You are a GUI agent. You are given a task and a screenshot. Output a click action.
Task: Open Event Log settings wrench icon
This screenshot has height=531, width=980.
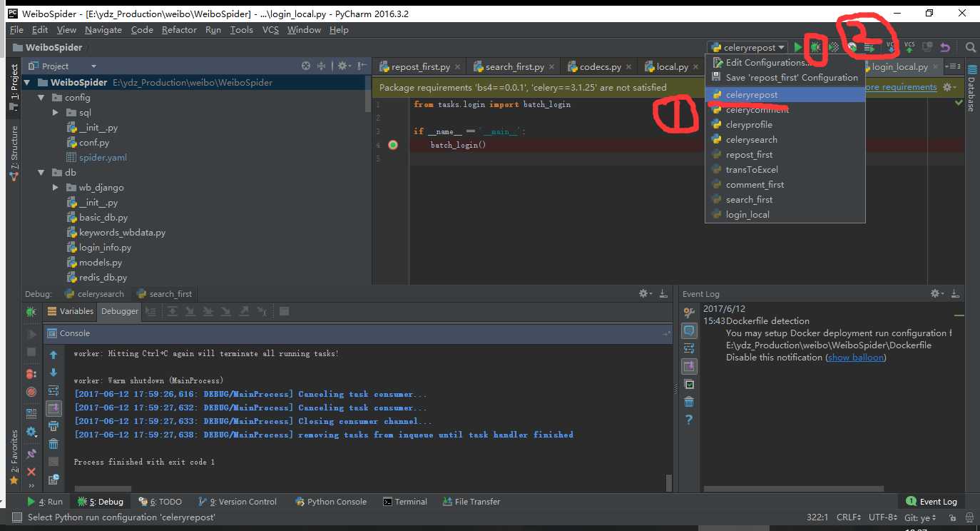click(689, 313)
